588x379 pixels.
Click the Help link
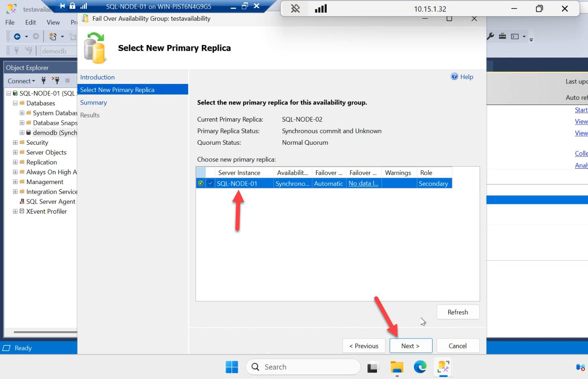pos(467,77)
